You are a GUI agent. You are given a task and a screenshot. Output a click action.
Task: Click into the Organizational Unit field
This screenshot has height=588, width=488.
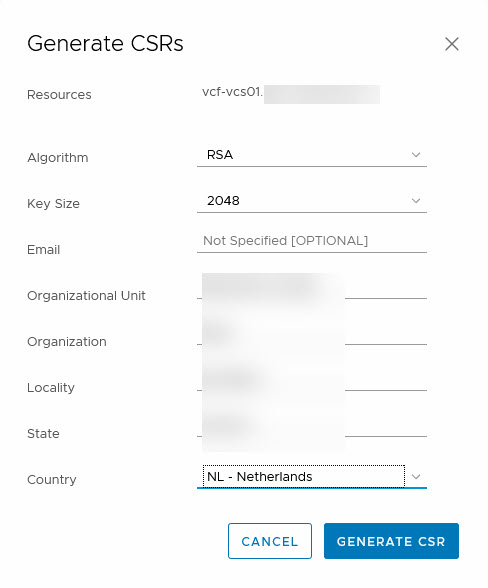[312, 290]
